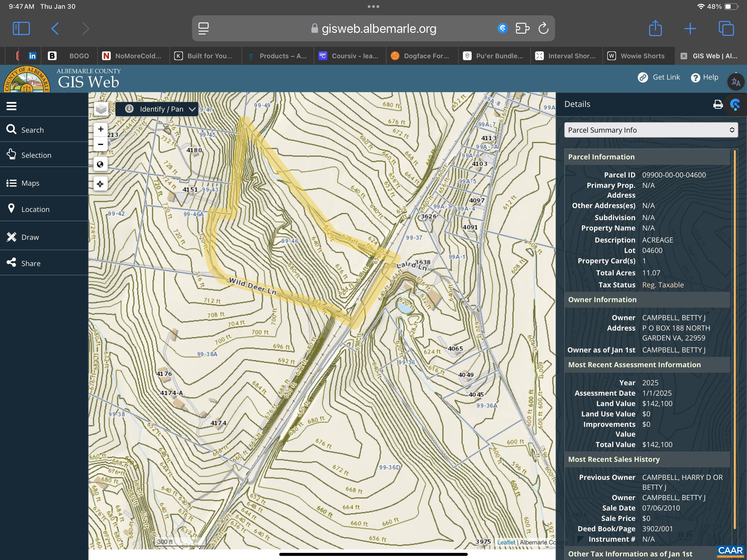Click the full extent globe icon
747x560 pixels.
100,165
